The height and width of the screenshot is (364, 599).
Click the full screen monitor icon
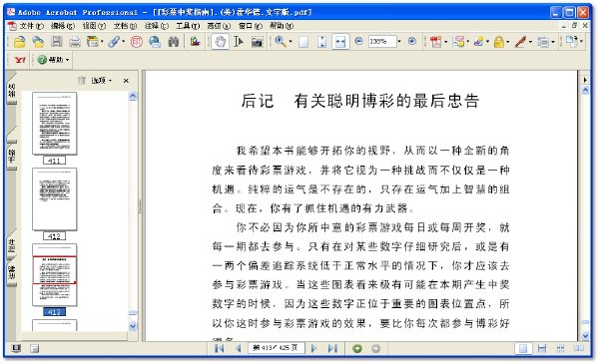16,348
